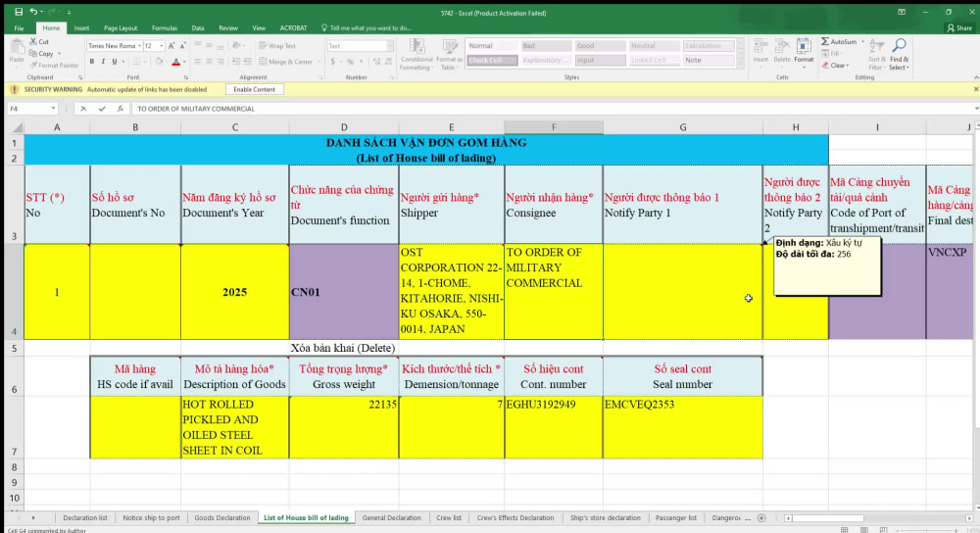Click the Paste clipboard icon
The width and height of the screenshot is (980, 533).
(x=17, y=47)
